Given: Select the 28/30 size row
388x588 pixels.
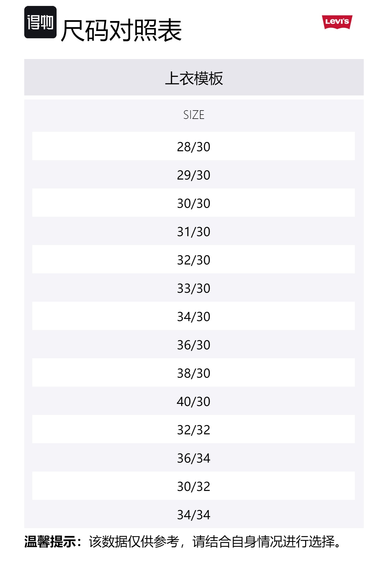Looking at the screenshot, I should pos(193,146).
